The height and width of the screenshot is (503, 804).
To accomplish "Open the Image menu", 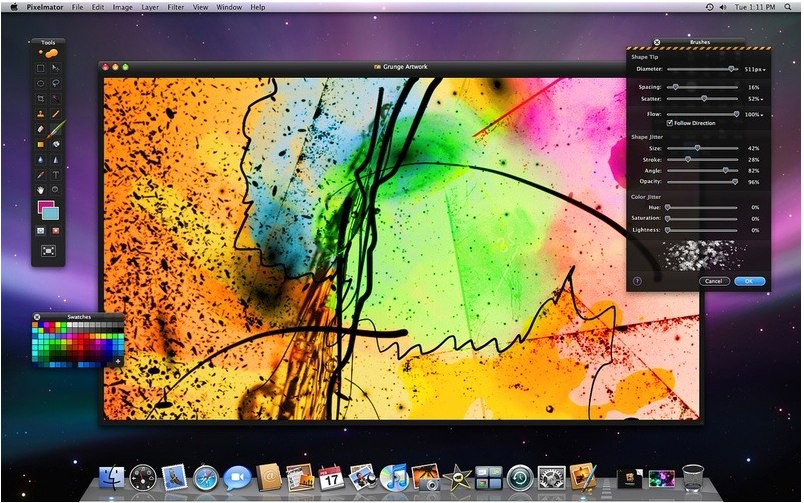I will pyautogui.click(x=123, y=7).
